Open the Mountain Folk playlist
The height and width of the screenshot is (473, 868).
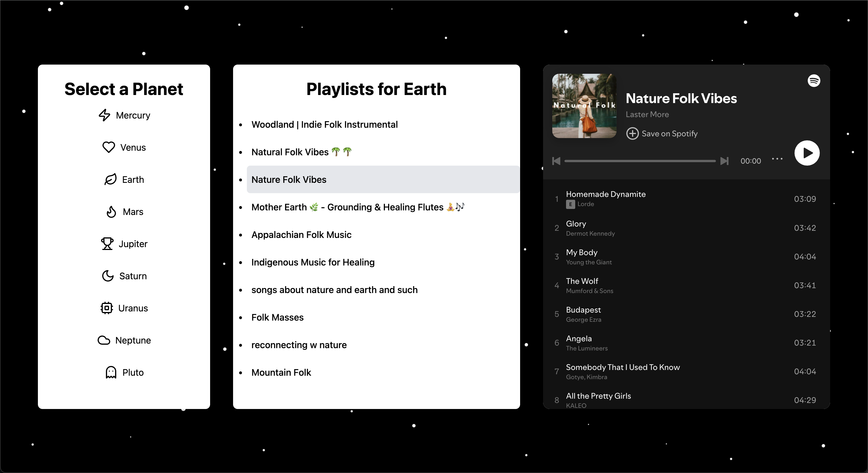click(281, 372)
